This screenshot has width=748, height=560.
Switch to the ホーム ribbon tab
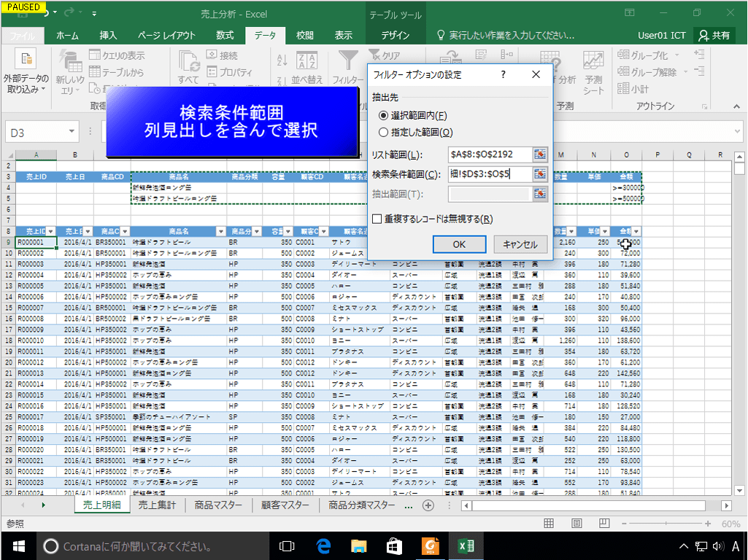(66, 34)
